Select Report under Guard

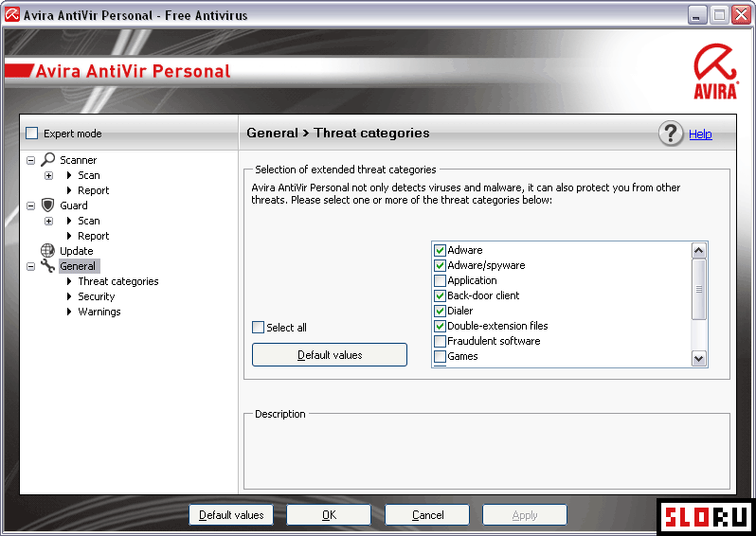(x=93, y=236)
